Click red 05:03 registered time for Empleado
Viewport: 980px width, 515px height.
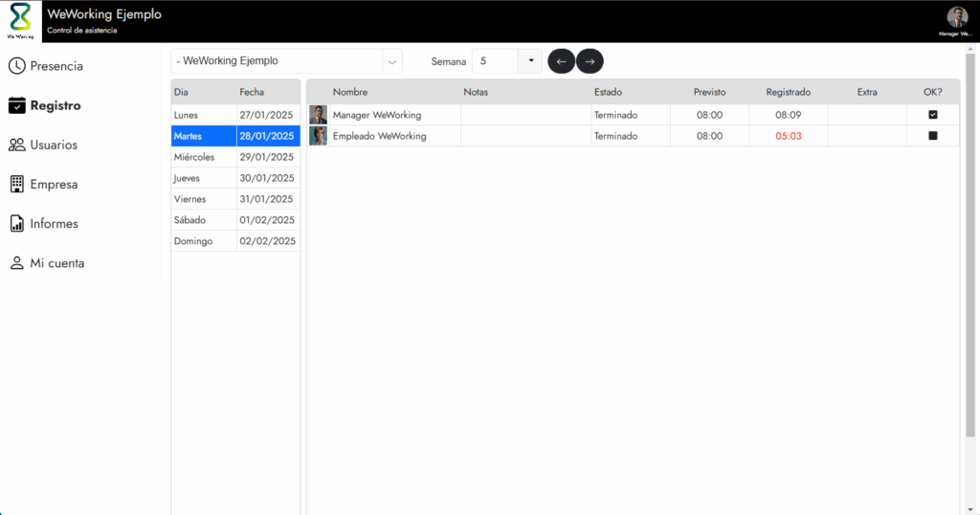point(788,136)
